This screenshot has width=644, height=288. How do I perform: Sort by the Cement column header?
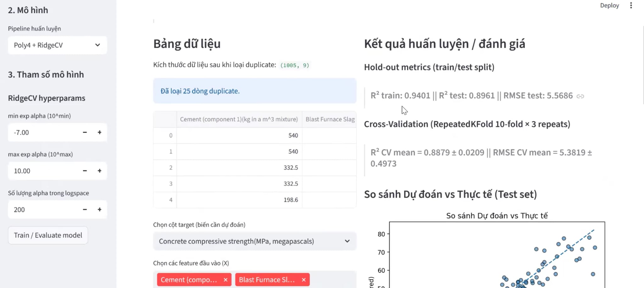tap(239, 119)
